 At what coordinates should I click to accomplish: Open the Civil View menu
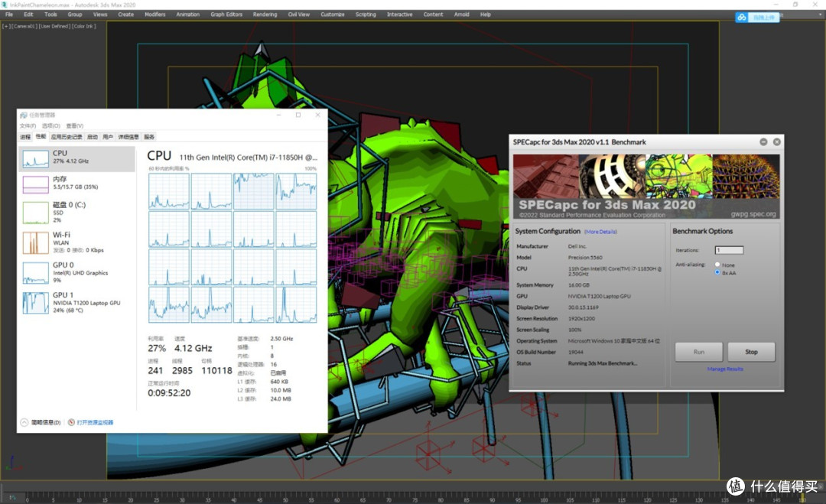pyautogui.click(x=299, y=15)
